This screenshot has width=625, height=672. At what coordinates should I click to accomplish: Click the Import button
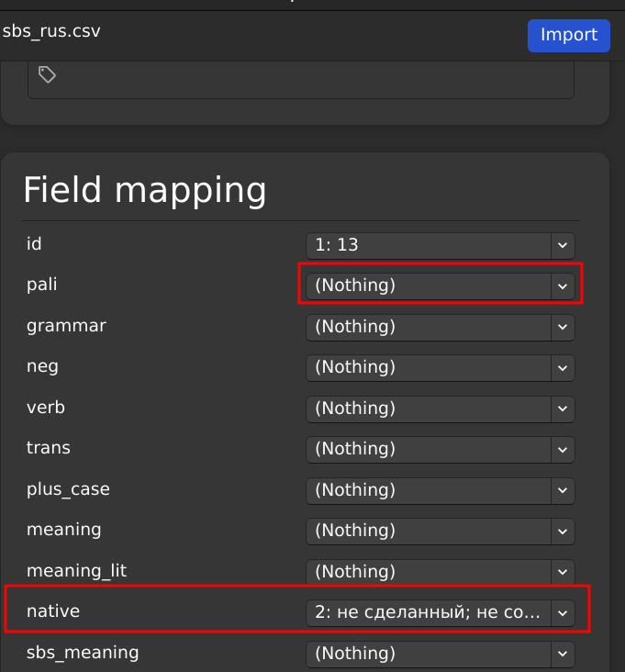coord(568,35)
